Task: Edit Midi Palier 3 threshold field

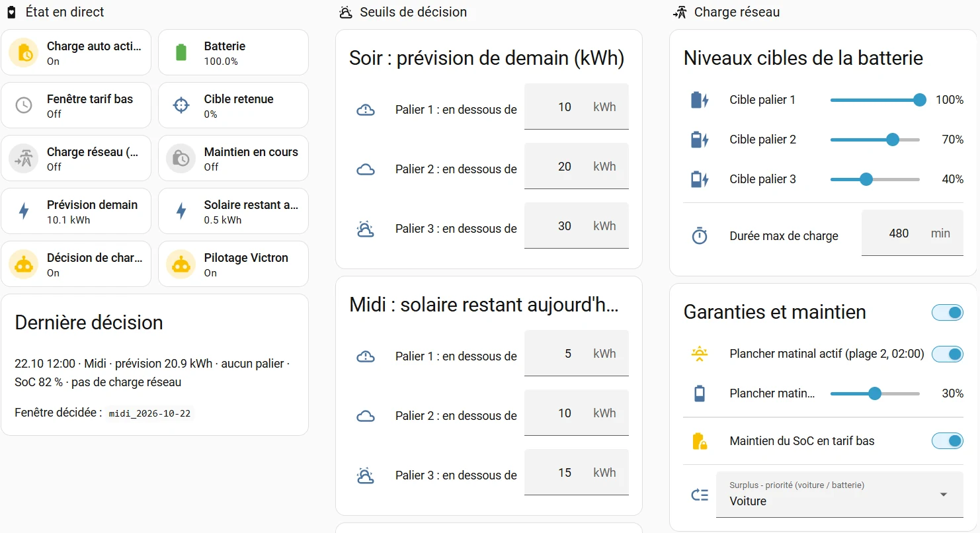Action: [x=577, y=472]
